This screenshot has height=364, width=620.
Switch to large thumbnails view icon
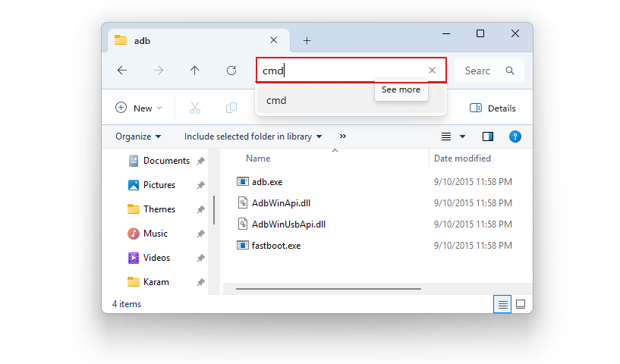point(521,304)
